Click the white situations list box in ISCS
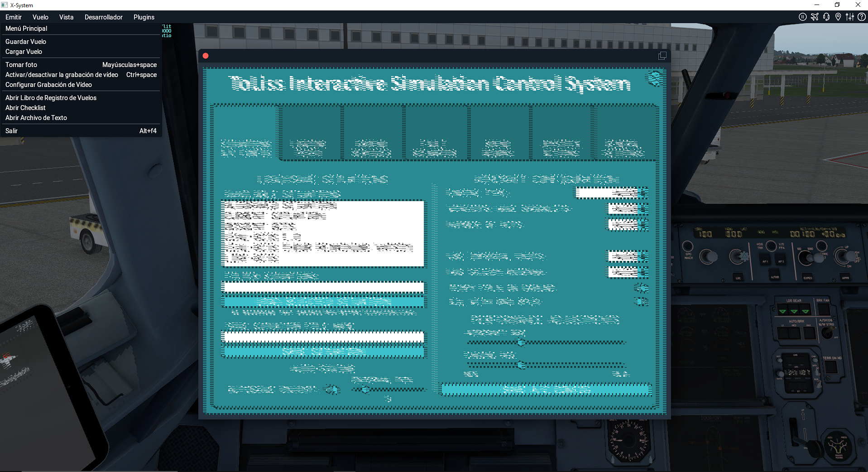 point(322,233)
